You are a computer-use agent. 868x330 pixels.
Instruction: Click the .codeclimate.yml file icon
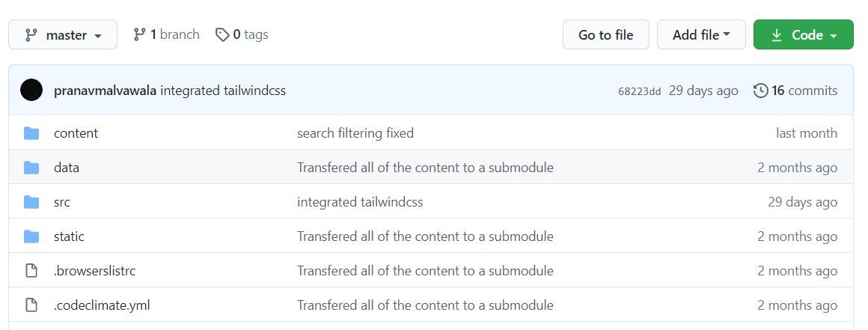click(x=31, y=305)
